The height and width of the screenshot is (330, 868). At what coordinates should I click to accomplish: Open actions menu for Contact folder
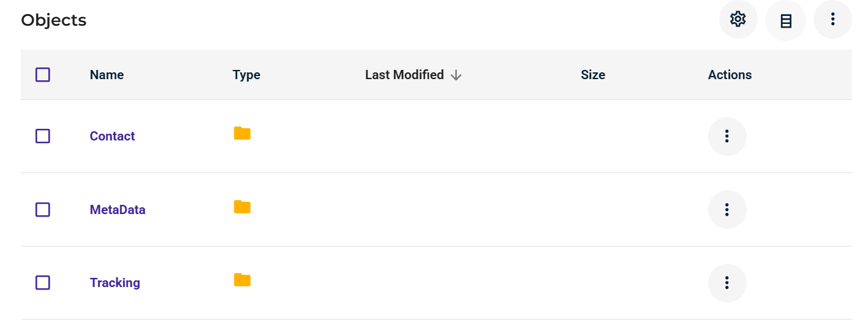coord(726,136)
